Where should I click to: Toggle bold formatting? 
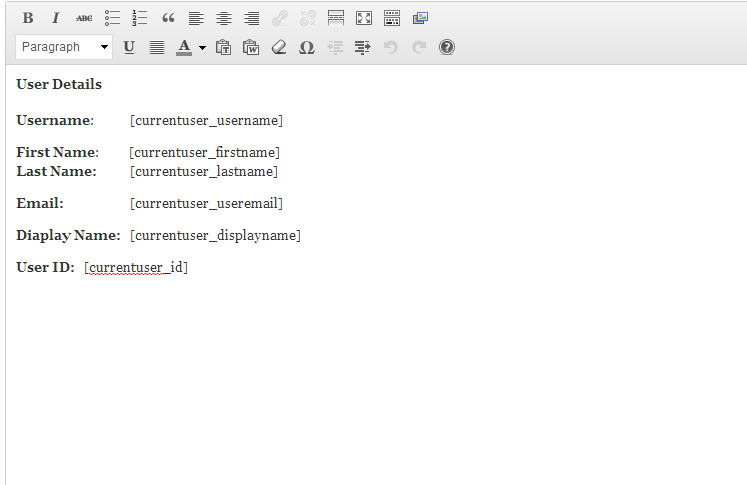[28, 18]
